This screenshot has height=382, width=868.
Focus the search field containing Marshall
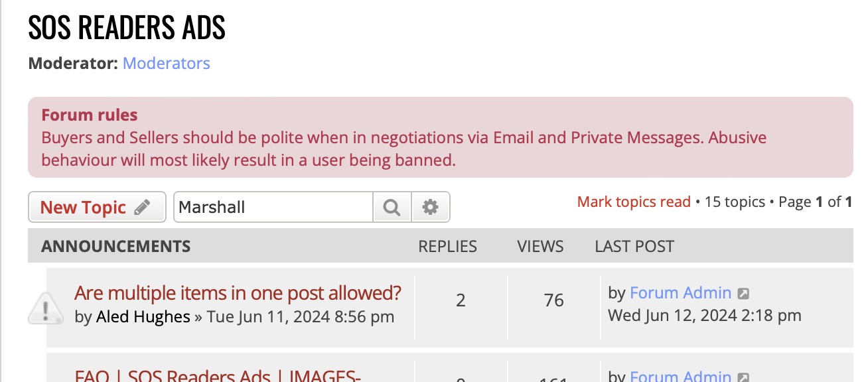click(x=273, y=208)
